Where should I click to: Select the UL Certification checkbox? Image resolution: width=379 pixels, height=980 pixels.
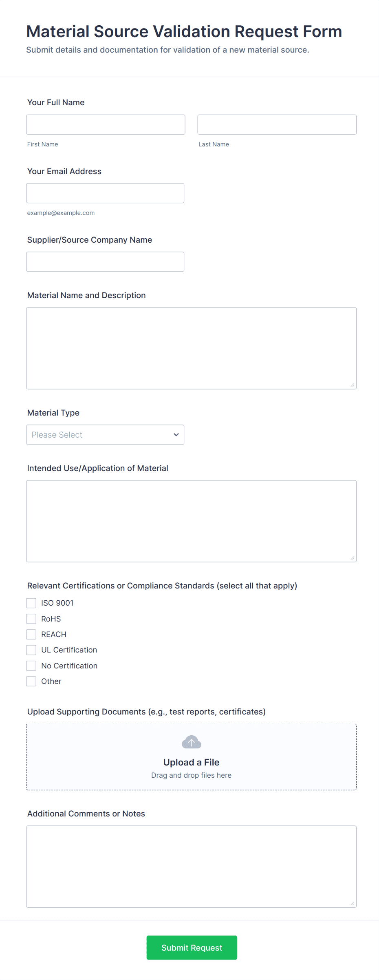(x=31, y=650)
